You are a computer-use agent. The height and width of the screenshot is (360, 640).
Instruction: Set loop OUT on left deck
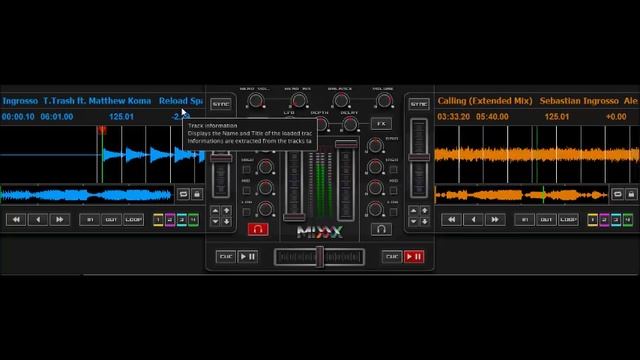(x=111, y=220)
